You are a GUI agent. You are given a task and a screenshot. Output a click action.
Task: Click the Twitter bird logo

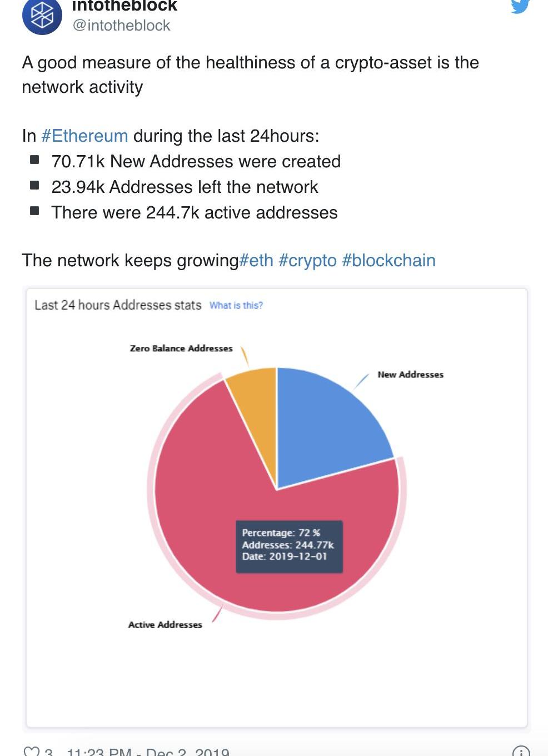coord(520,6)
